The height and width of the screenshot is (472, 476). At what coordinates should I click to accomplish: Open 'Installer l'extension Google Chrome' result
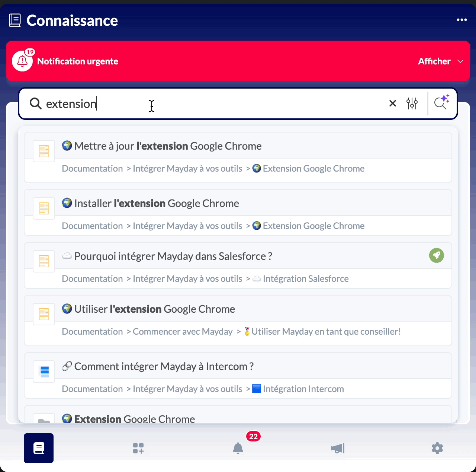pos(157,203)
